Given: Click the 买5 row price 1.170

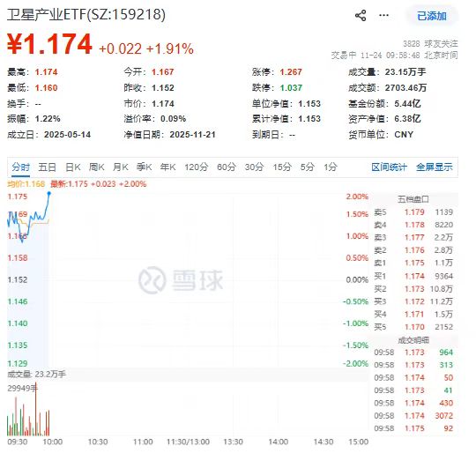Looking at the screenshot, I should (x=414, y=327).
